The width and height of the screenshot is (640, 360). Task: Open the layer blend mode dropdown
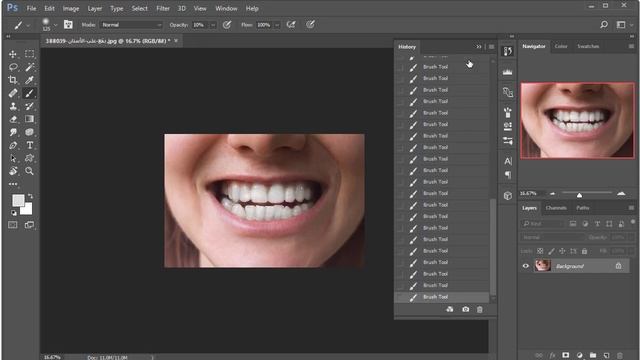[x=552, y=237]
